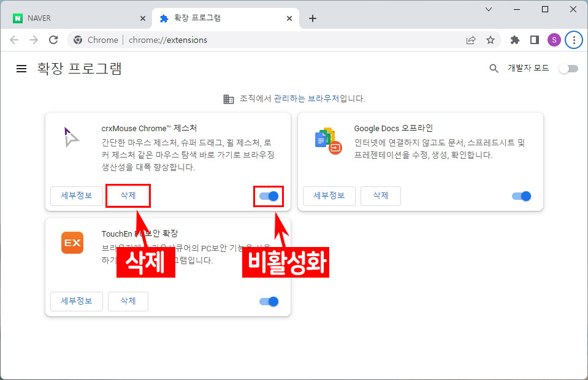
Task: Go back to previous page
Action: pos(14,40)
